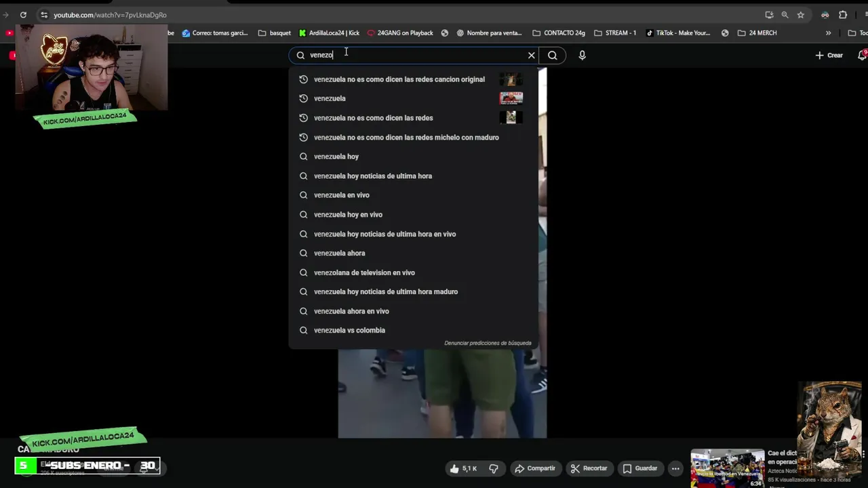This screenshot has width=868, height=488.
Task: Open the incognito-style icon right of star
Action: coord(825,15)
